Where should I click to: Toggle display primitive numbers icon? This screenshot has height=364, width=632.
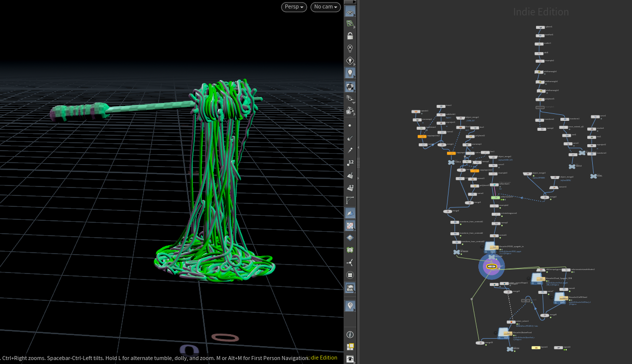(350, 188)
